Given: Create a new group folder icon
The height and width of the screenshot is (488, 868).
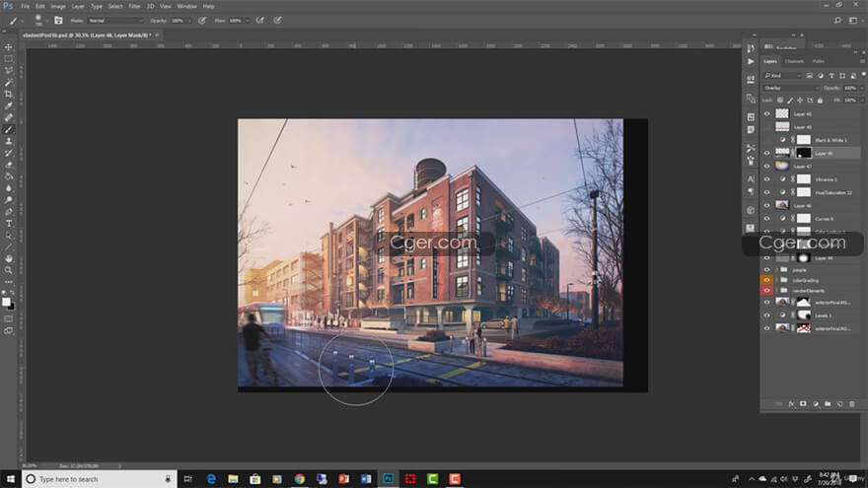Looking at the screenshot, I should click(x=828, y=404).
